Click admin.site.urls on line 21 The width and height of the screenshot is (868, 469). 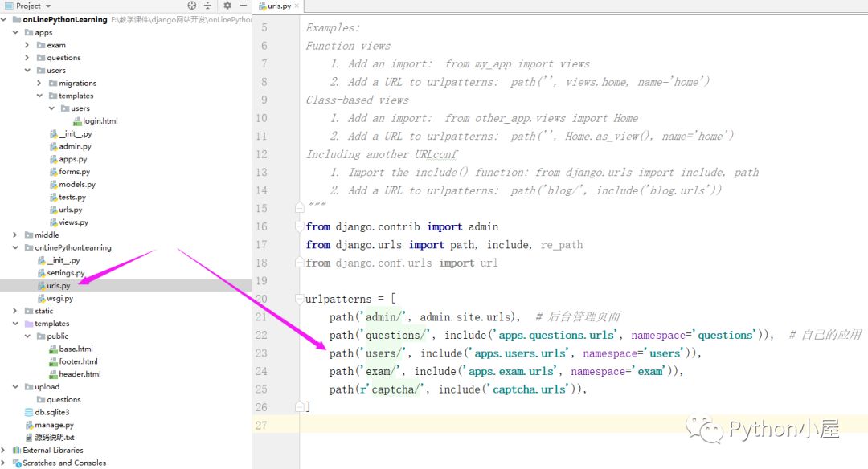click(465, 317)
